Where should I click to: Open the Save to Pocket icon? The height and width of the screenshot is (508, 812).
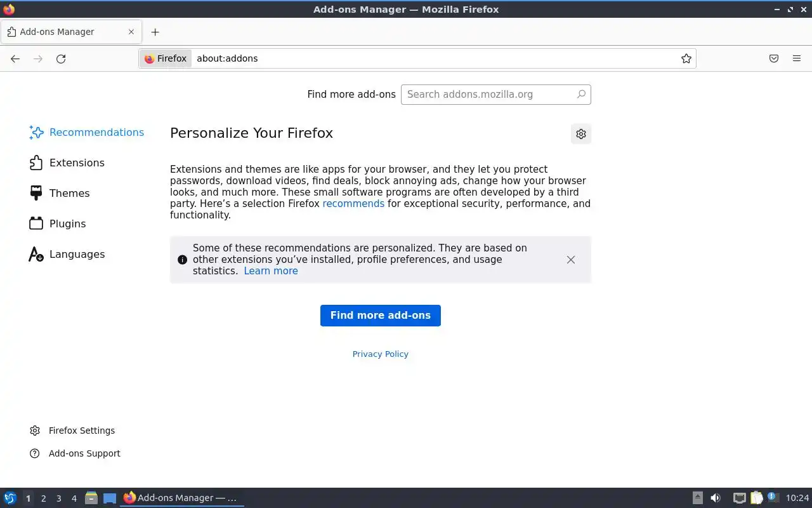click(x=774, y=58)
